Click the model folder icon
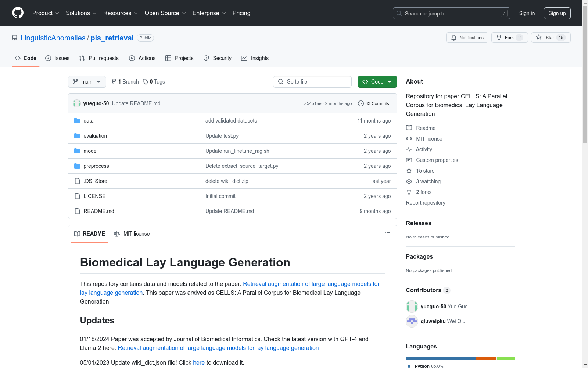588x368 pixels. (77, 151)
